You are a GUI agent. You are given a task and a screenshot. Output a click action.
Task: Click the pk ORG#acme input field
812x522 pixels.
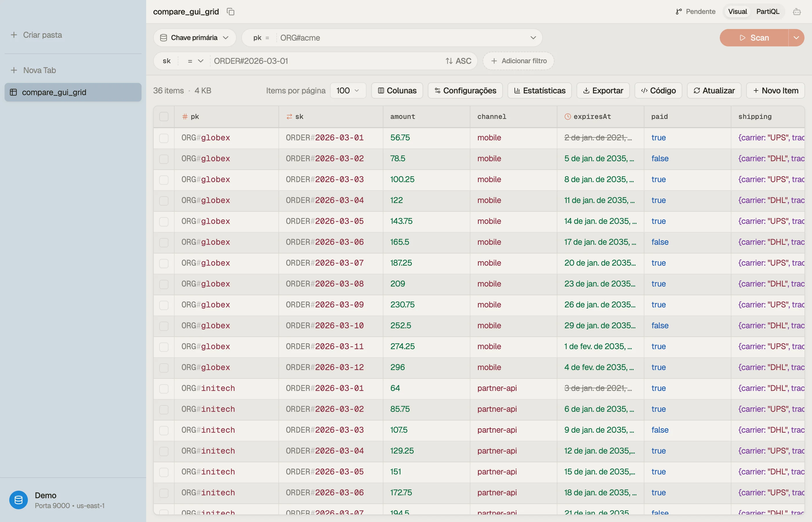point(402,38)
